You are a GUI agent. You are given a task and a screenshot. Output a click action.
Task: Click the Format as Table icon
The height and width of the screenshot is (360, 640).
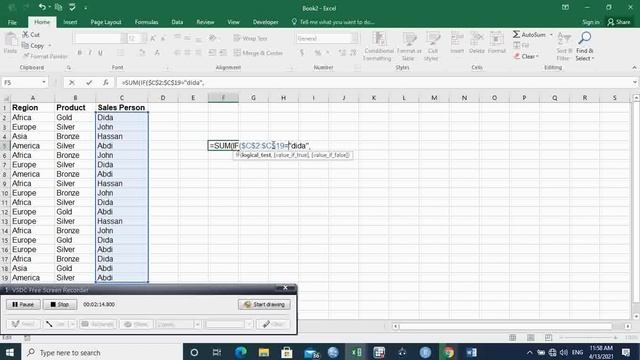409,40
